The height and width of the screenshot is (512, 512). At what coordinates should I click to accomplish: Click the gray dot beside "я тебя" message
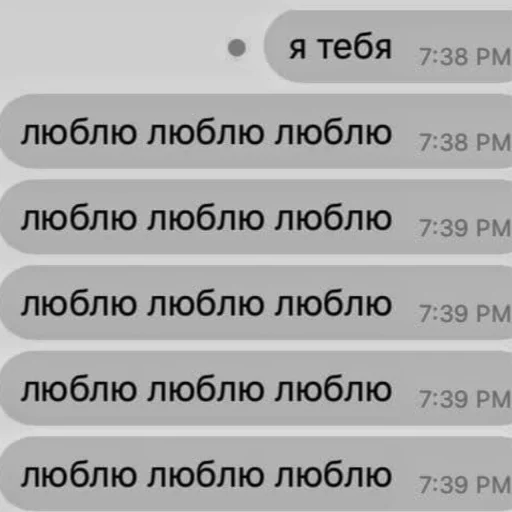(237, 48)
